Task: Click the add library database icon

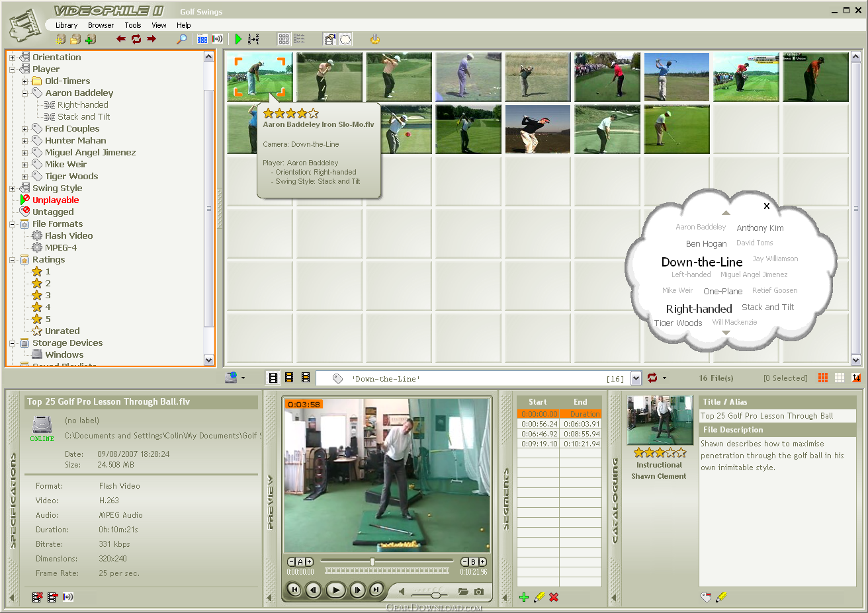Action: click(x=91, y=39)
